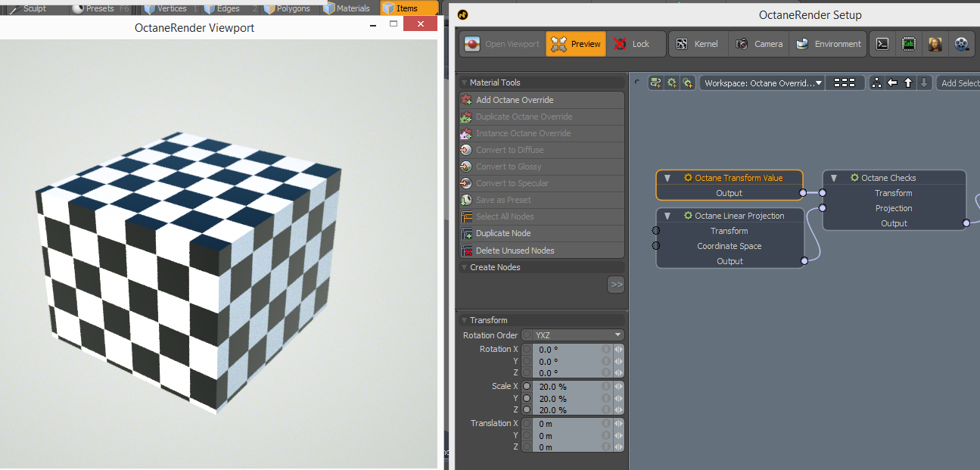Image resolution: width=980 pixels, height=470 pixels.
Task: Toggle the Scale Y channel circle
Action: (x=527, y=398)
